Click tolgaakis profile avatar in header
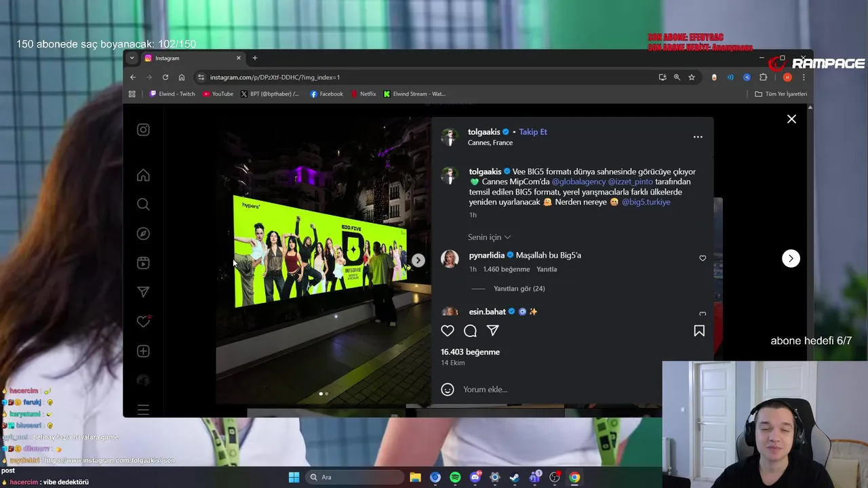The height and width of the screenshot is (488, 868). pos(449,137)
